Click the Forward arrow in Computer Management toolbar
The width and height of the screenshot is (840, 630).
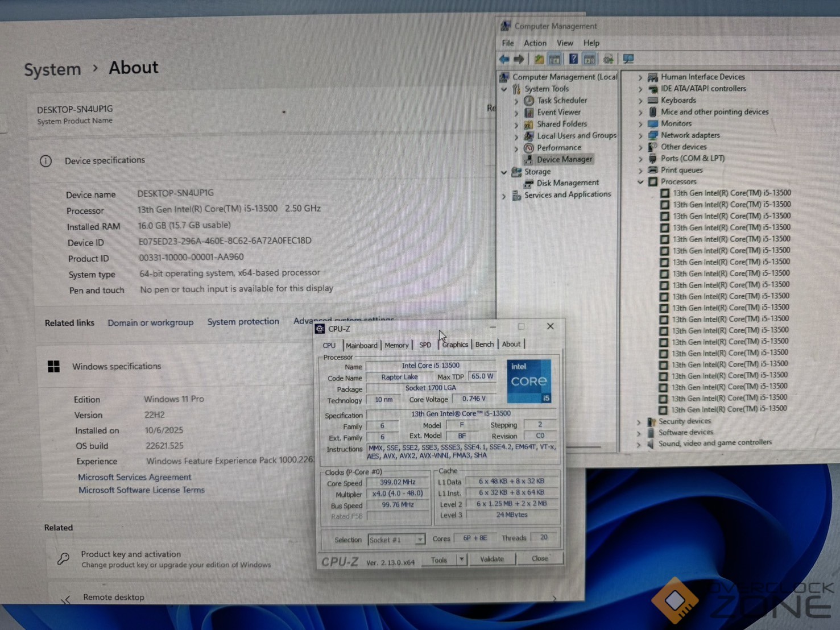pyautogui.click(x=519, y=59)
